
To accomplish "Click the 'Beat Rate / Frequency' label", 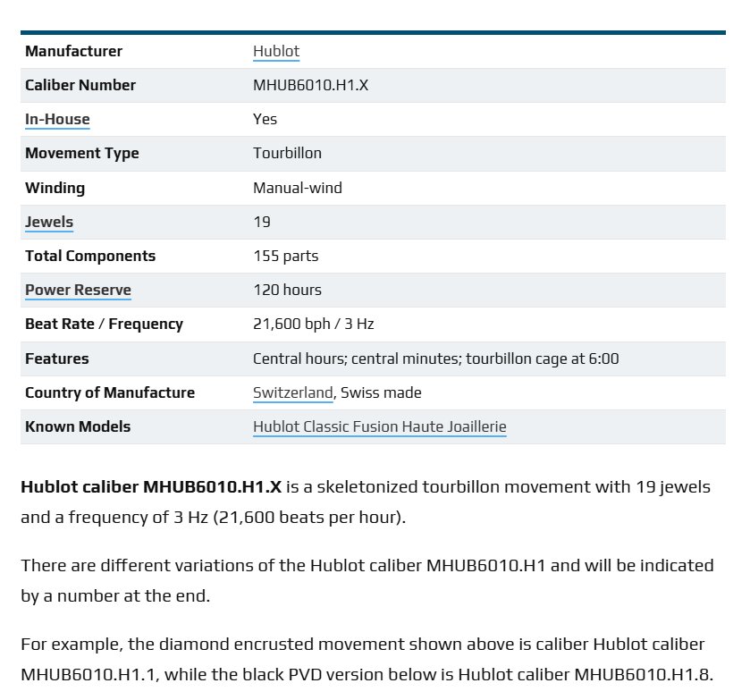I will pyautogui.click(x=104, y=324).
